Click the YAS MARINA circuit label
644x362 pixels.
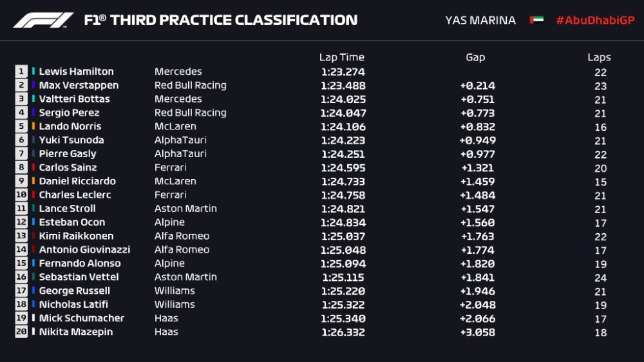480,20
